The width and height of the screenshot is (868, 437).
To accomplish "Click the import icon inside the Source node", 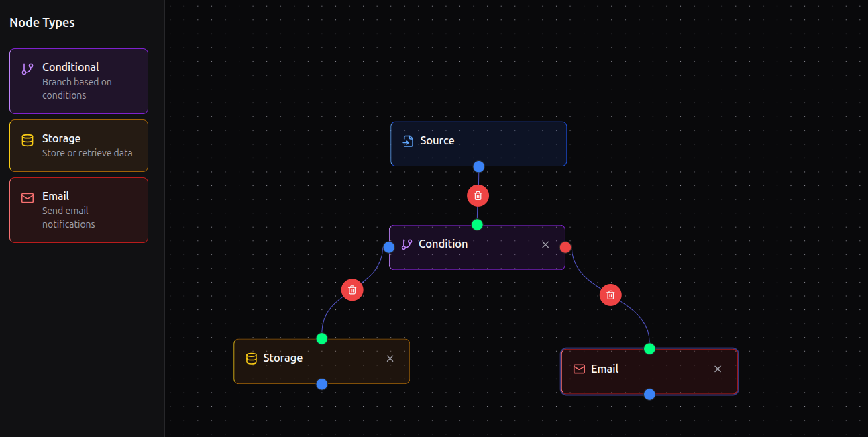I will pos(408,140).
